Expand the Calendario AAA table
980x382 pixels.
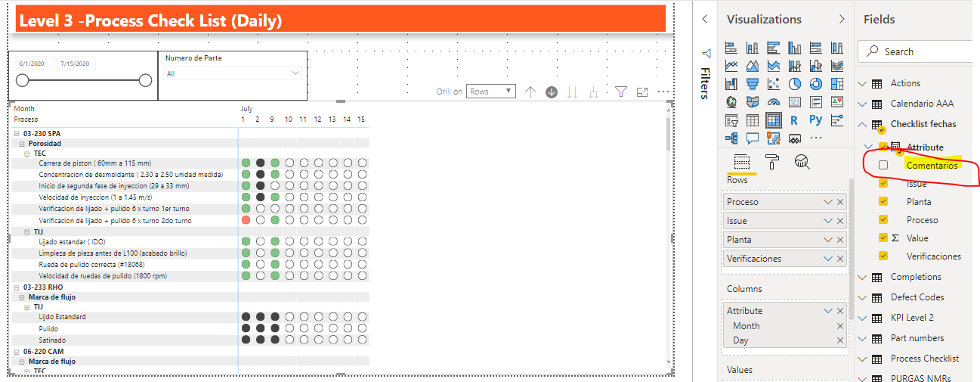863,104
